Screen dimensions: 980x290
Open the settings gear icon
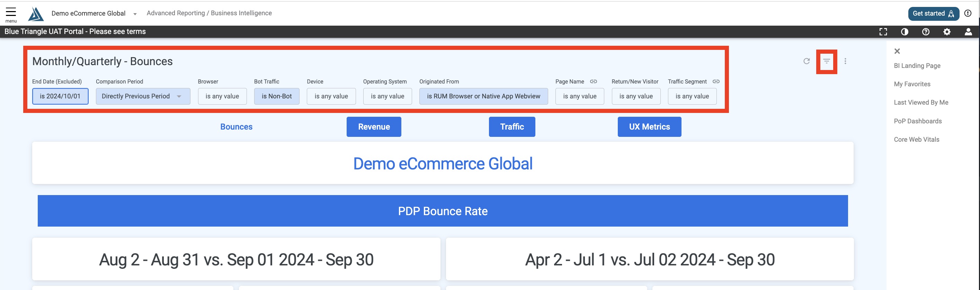tap(947, 32)
